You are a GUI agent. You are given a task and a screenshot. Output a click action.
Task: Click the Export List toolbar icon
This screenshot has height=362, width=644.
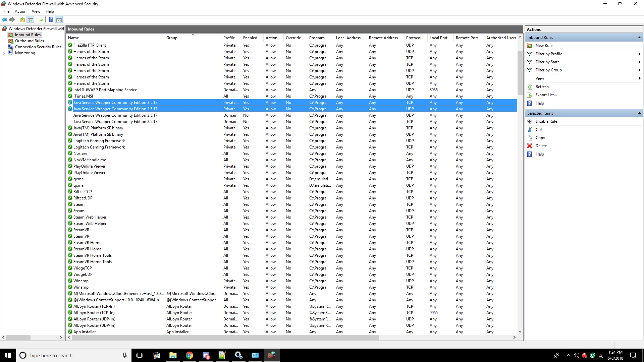41,19
